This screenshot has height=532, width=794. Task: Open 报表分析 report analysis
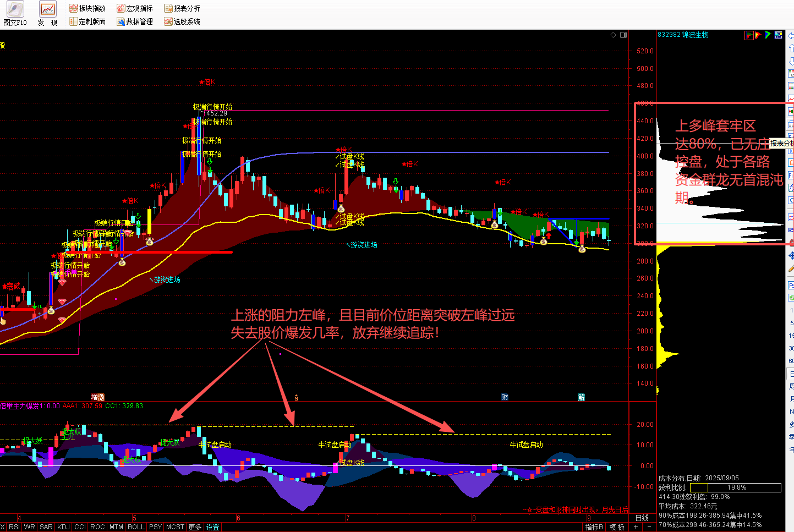tap(182, 8)
